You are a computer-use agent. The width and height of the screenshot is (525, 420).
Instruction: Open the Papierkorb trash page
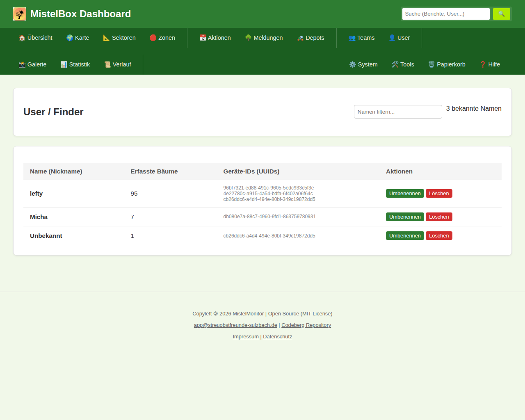click(x=447, y=64)
